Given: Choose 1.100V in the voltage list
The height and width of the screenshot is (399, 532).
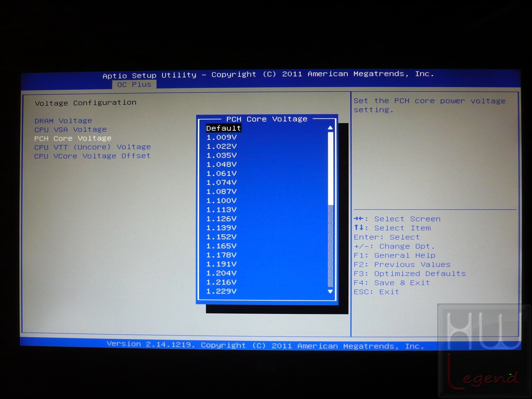Looking at the screenshot, I should pyautogui.click(x=221, y=201).
